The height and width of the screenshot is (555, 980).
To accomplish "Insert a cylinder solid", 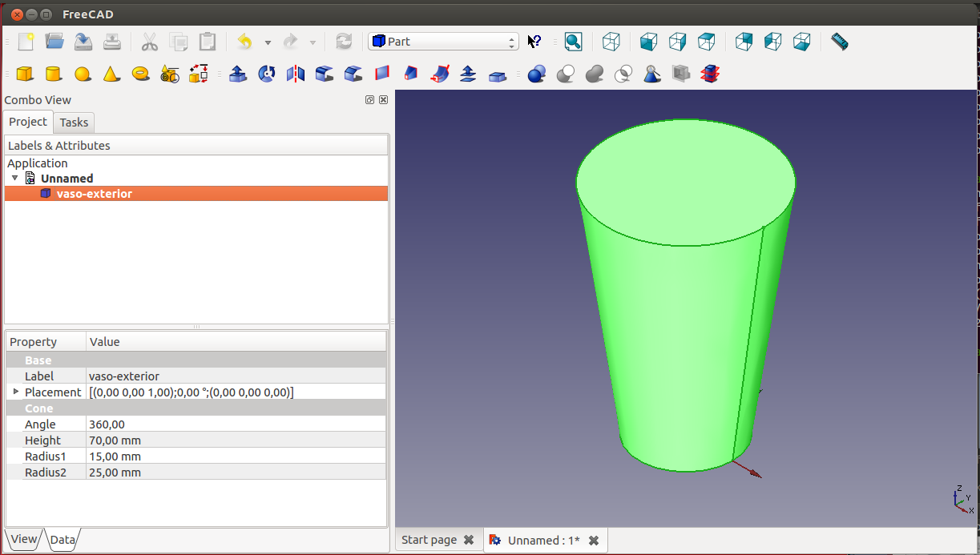I will (54, 74).
